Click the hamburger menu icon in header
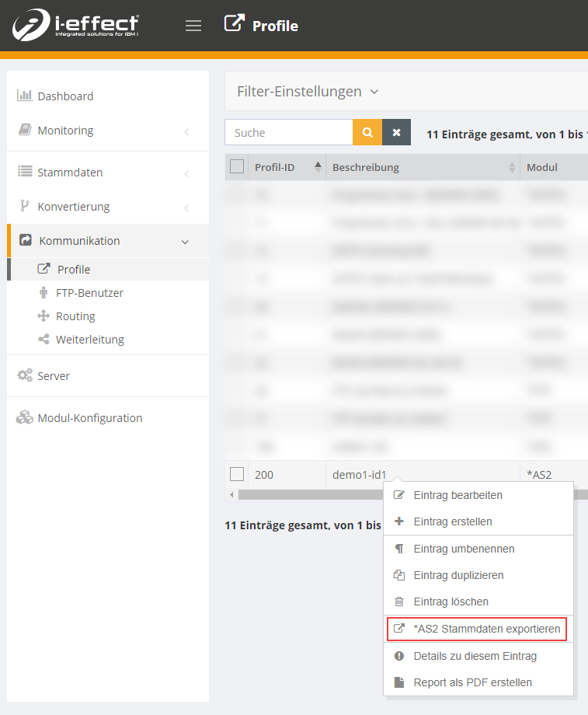The height and width of the screenshot is (715, 588). [193, 26]
